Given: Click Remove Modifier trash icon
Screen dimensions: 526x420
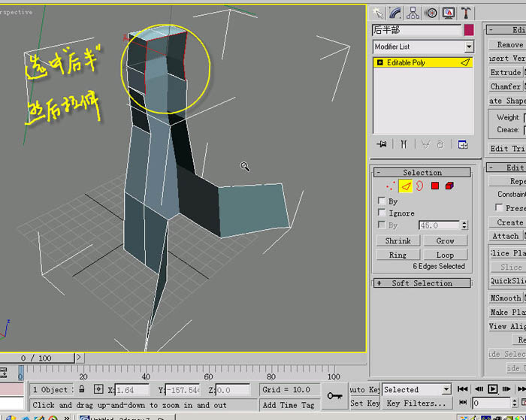Looking at the screenshot, I should coord(440,144).
